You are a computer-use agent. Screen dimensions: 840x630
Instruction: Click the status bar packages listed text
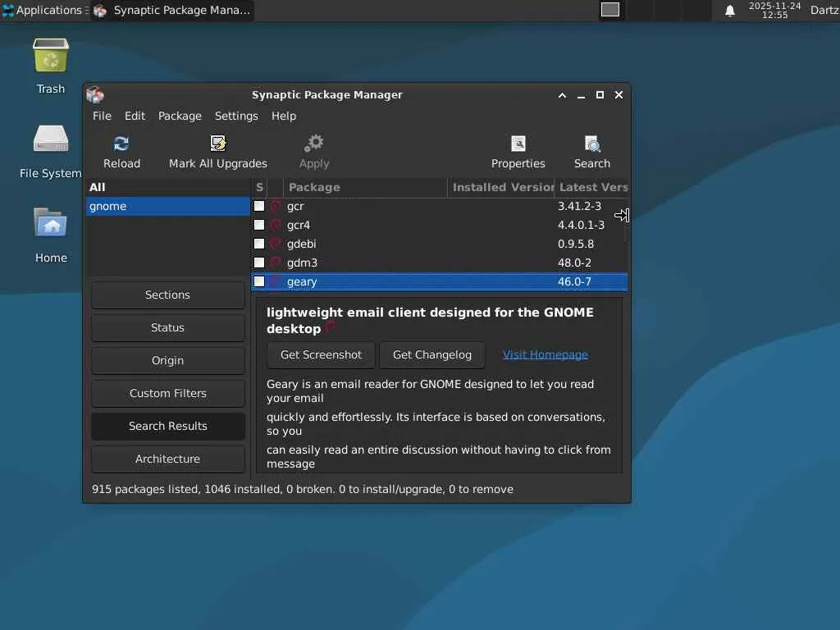(x=302, y=489)
